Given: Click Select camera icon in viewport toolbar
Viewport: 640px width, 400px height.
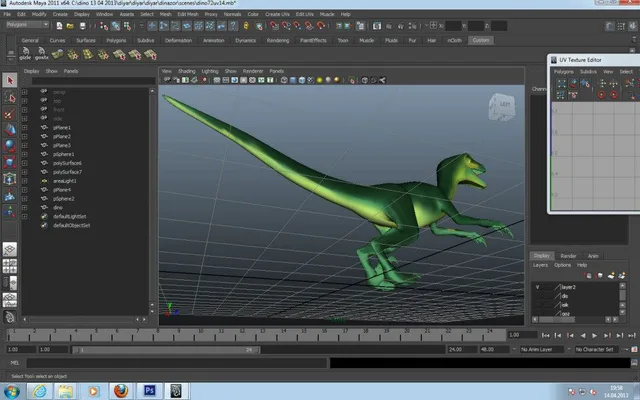Looking at the screenshot, I should coord(167,80).
